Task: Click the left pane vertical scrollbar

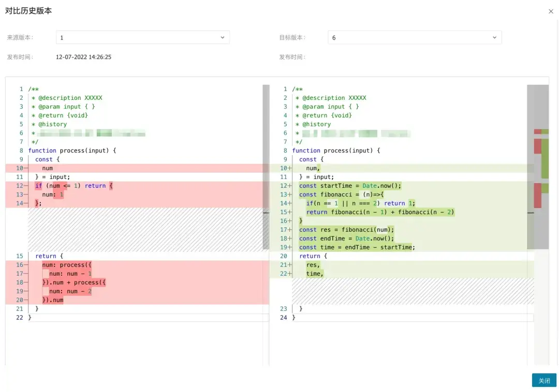Action: tap(266, 165)
